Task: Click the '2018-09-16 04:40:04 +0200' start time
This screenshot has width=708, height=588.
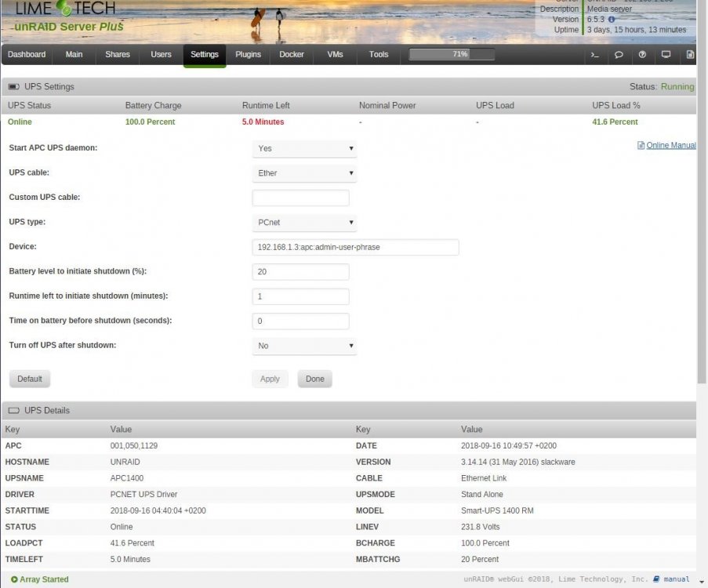Action: tap(158, 510)
